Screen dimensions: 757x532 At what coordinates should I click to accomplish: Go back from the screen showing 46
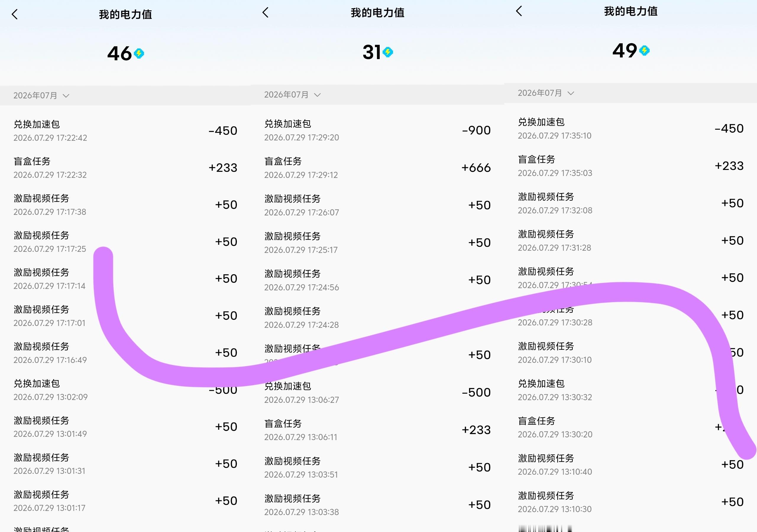pyautogui.click(x=14, y=14)
